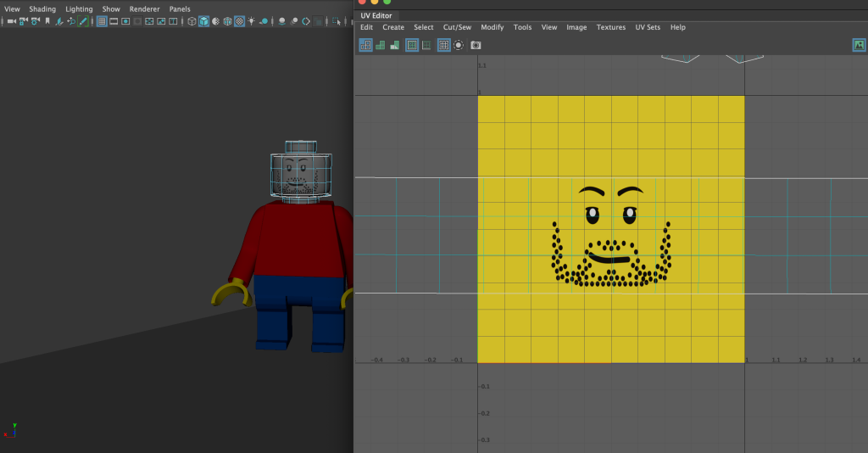Viewport: 868px width, 453px height.
Task: Open the Textures menu
Action: click(x=611, y=27)
